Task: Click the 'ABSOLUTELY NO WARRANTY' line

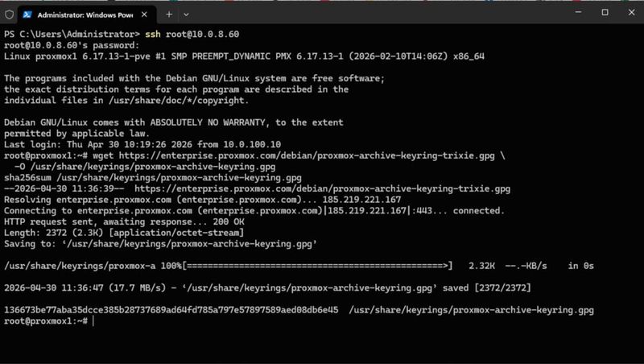Action: coord(174,122)
